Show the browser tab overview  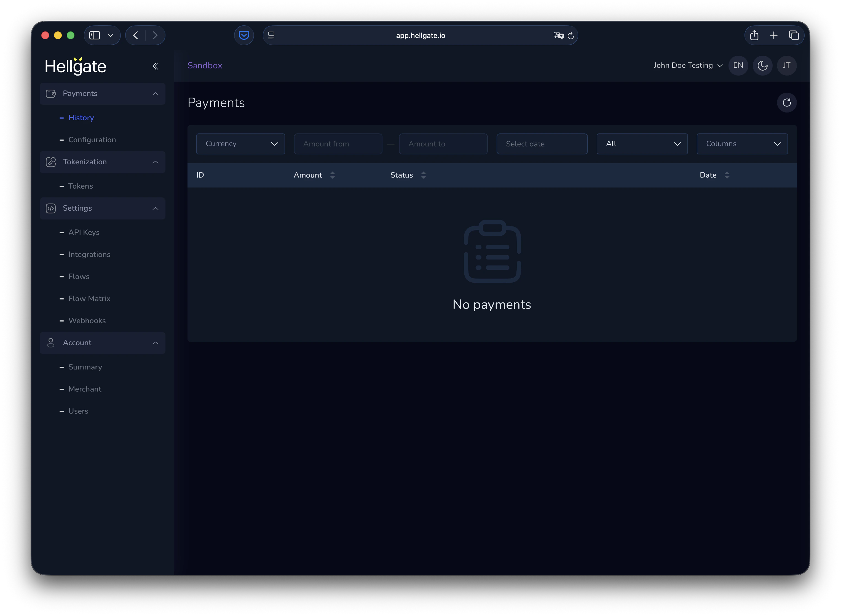pyautogui.click(x=794, y=35)
